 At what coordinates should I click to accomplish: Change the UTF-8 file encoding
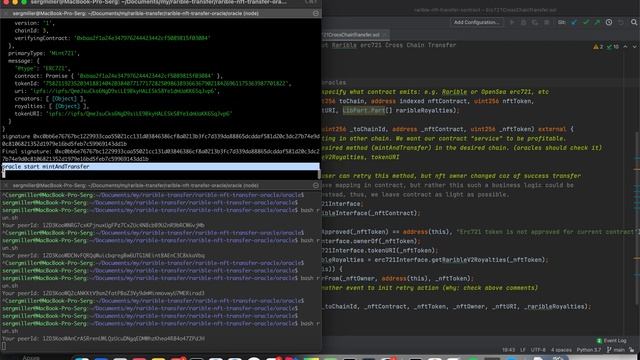(538, 350)
